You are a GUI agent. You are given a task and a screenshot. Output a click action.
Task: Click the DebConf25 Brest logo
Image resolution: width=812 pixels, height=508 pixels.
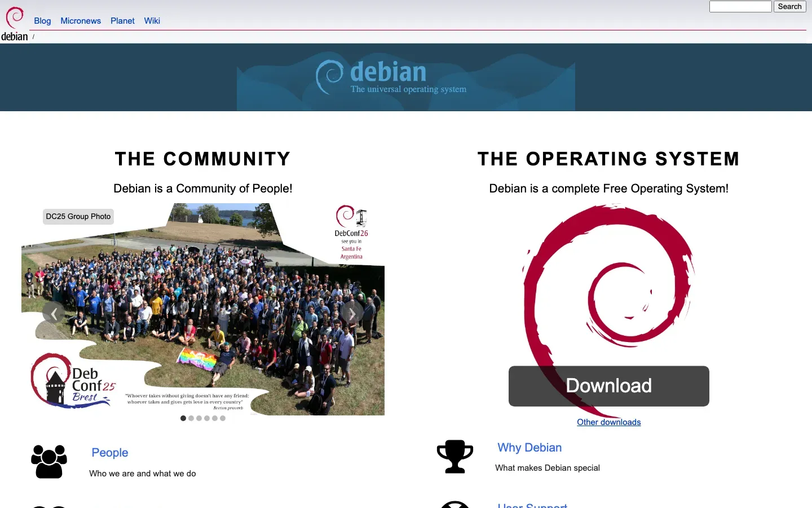click(73, 381)
